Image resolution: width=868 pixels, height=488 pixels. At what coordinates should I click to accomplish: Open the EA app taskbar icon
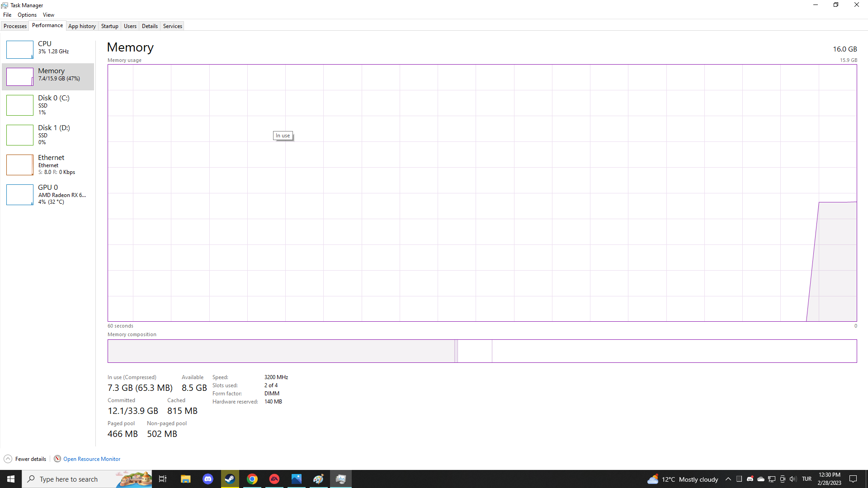pos(274,479)
